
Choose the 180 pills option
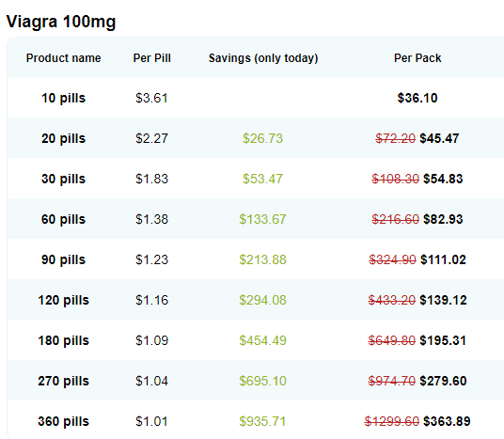click(x=63, y=340)
